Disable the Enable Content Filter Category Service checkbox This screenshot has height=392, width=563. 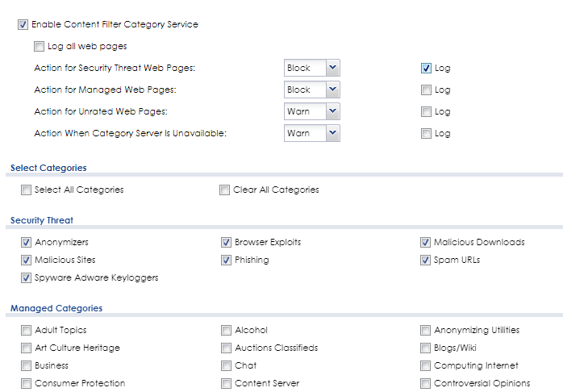[x=23, y=25]
